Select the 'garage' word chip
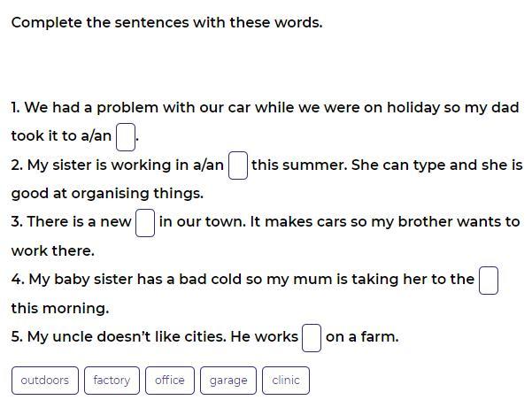Screen dimensions: 532x400 [x=228, y=381]
